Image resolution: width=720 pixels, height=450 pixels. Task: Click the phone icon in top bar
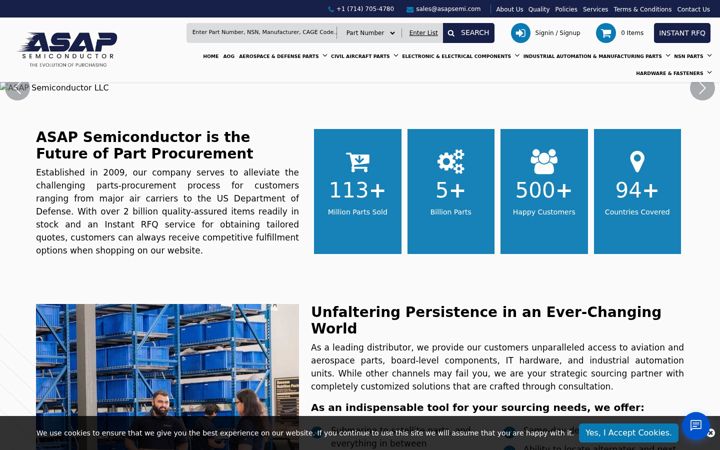(331, 9)
